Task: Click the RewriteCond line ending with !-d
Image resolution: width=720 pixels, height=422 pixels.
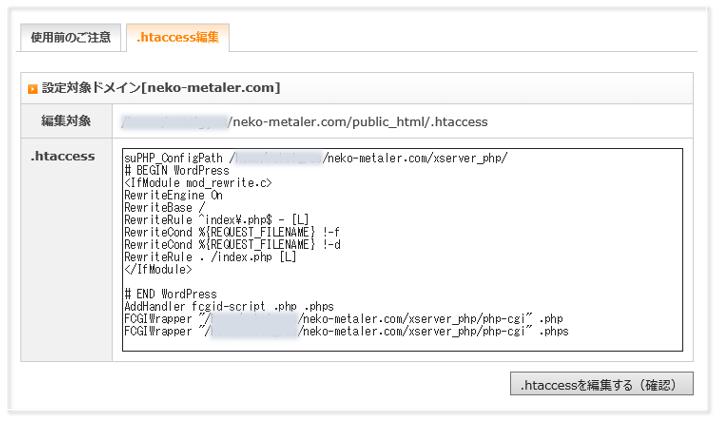Action: [x=232, y=245]
